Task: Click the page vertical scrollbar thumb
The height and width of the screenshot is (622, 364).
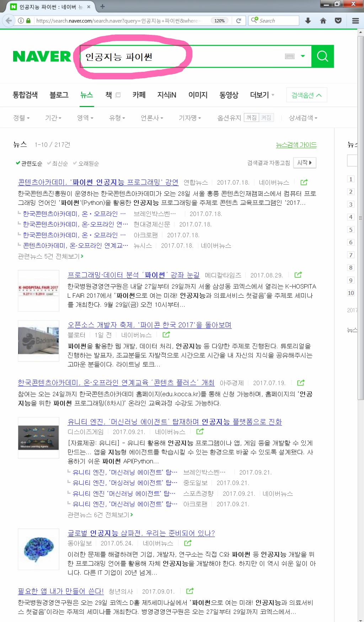Action: coord(361,217)
